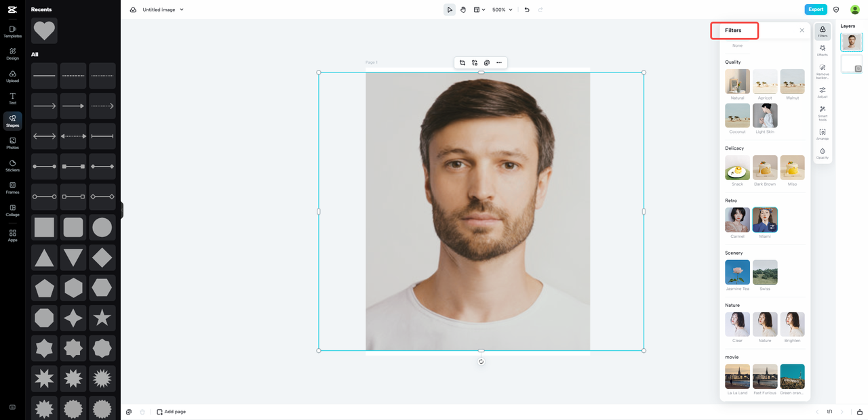Image resolution: width=868 pixels, height=420 pixels.
Task: Apply the Miso filter
Action: coord(792,167)
